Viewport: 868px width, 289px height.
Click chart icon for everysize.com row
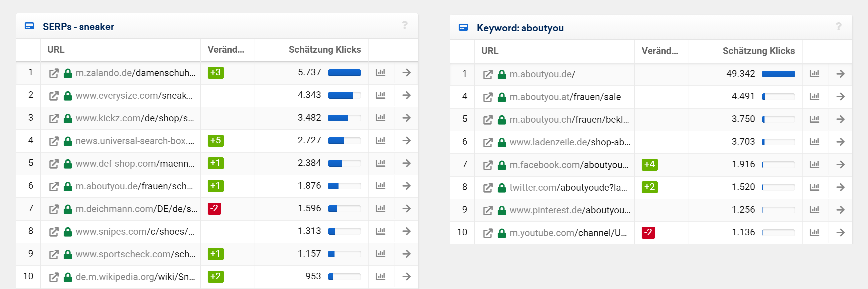point(381,95)
